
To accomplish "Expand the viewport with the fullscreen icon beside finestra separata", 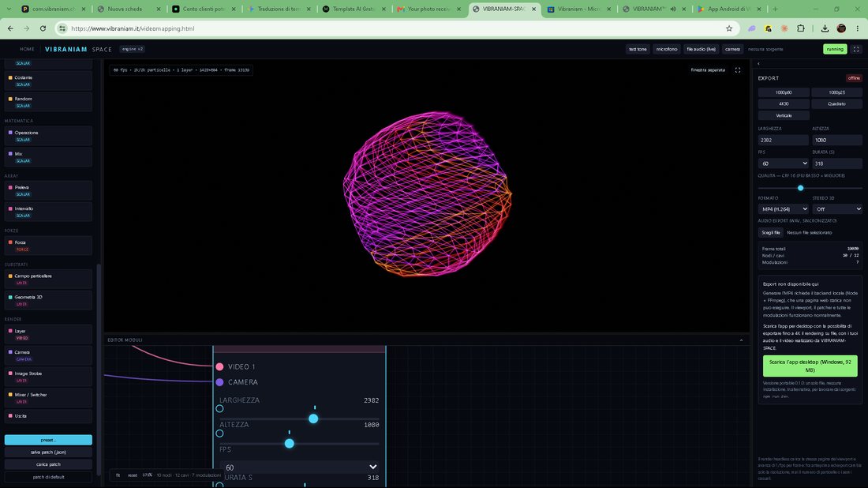I will click(737, 70).
